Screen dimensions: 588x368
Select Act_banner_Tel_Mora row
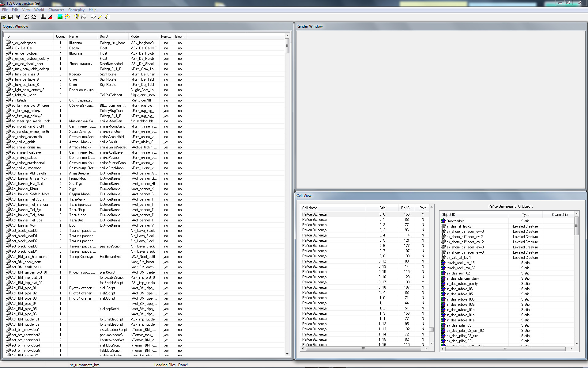click(96, 215)
